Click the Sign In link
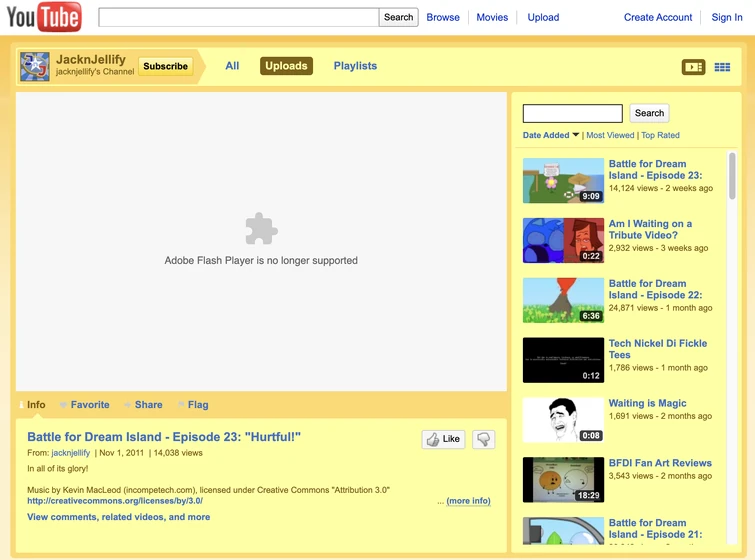Viewport: 755px width, 560px height. click(x=727, y=17)
